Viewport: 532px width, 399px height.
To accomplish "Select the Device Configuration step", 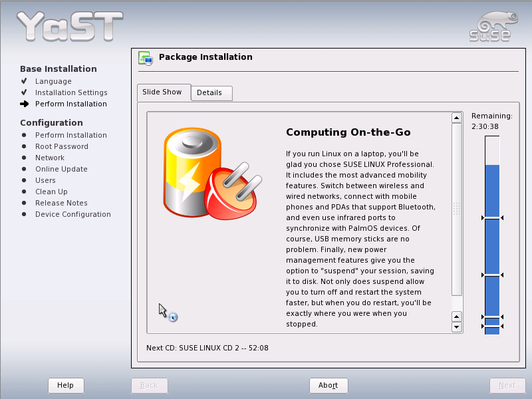I will (x=73, y=214).
